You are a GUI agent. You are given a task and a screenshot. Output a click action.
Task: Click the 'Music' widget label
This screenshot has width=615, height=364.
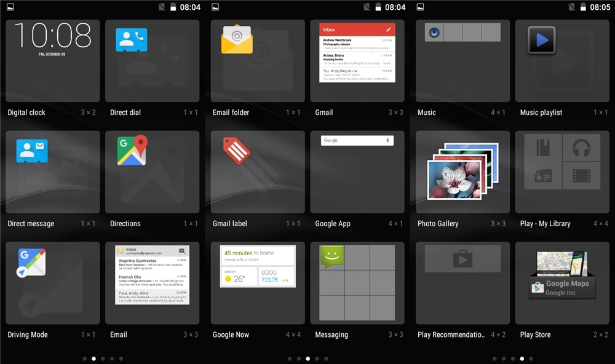(427, 113)
